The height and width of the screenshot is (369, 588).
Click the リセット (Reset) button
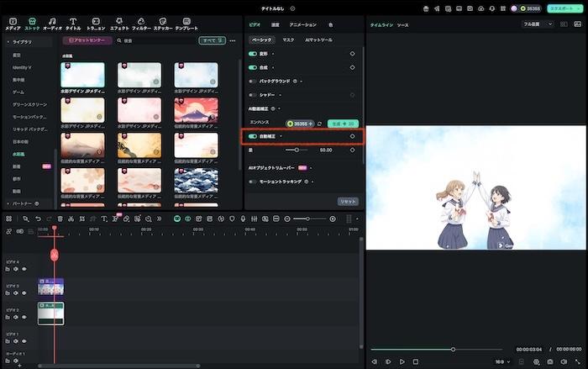tap(348, 202)
